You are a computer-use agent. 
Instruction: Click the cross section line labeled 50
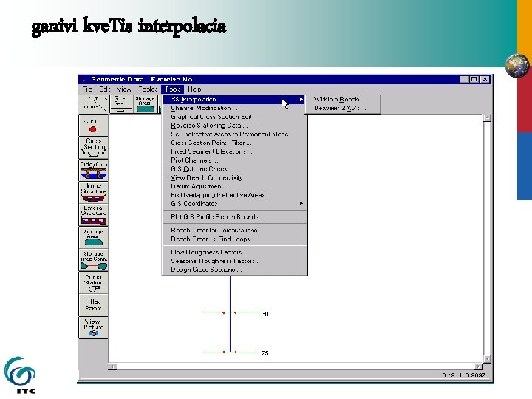click(x=231, y=313)
